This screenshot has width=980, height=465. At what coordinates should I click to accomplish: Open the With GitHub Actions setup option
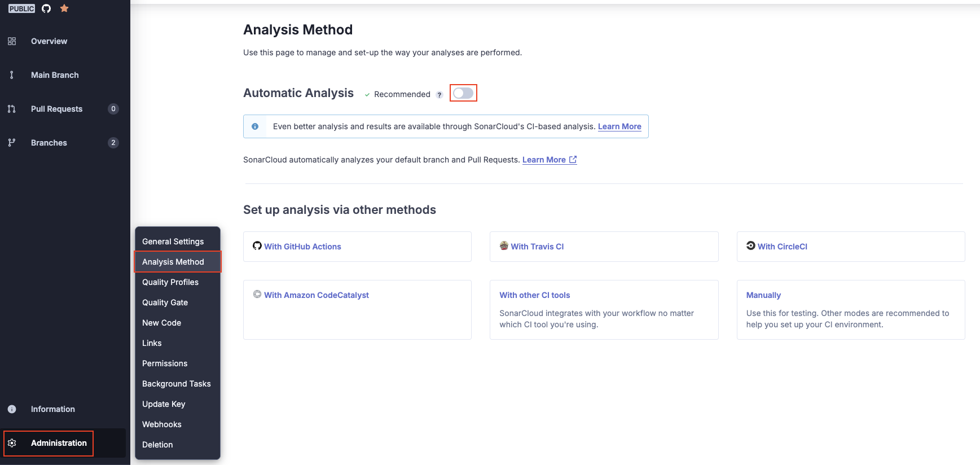click(x=357, y=247)
